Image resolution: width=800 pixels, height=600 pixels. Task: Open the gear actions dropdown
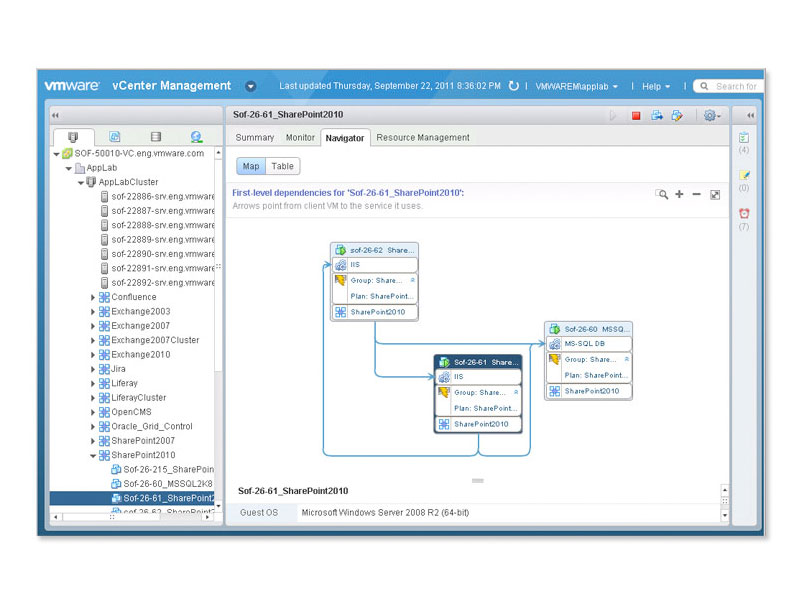coord(712,116)
